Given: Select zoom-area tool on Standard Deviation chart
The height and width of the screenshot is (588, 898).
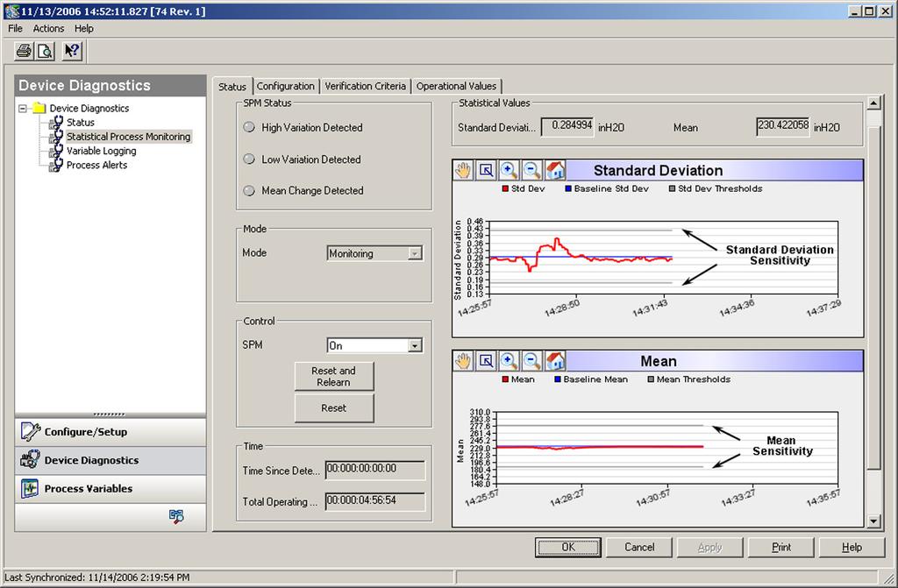Looking at the screenshot, I should tap(486, 170).
